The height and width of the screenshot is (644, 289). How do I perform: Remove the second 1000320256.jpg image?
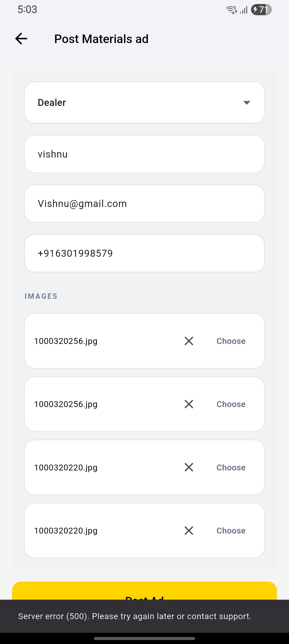pos(189,404)
